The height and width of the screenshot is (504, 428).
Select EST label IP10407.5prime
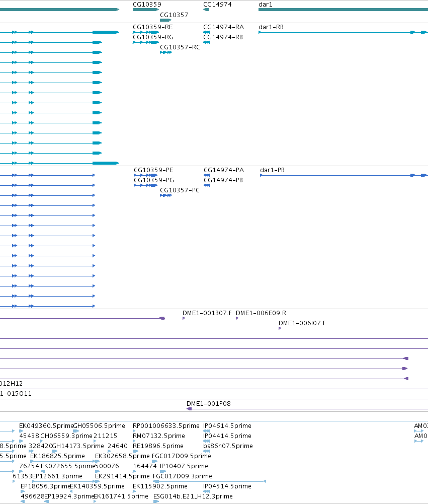[x=184, y=466]
